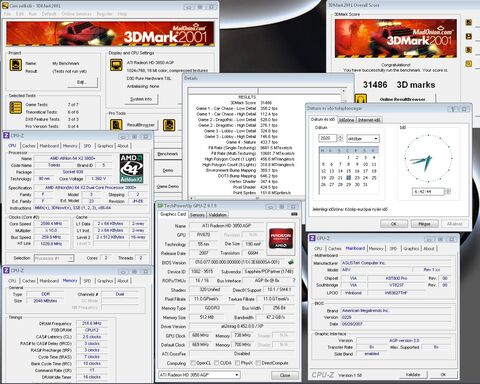Click the Benchmark button in 3DMark2001
Image resolution: width=480 pixels, height=384 pixels.
pos(168,154)
